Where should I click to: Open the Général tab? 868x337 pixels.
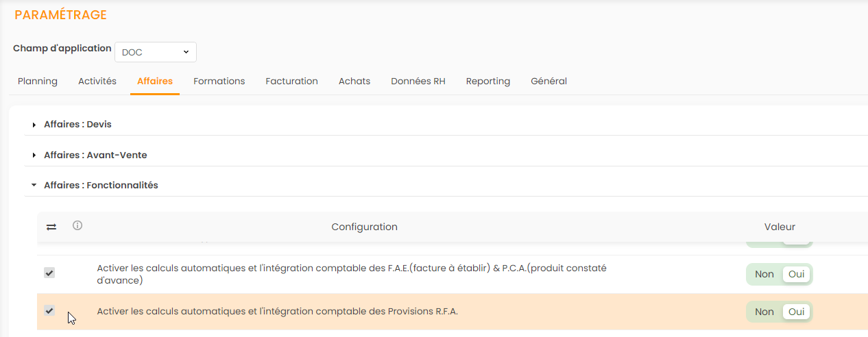(548, 81)
